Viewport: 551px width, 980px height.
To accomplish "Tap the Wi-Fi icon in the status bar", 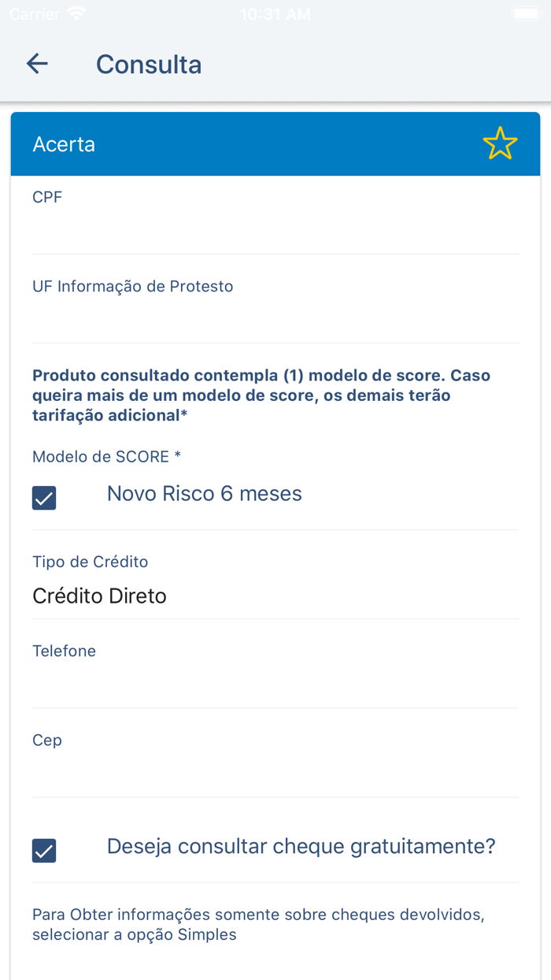I will 75,13.
